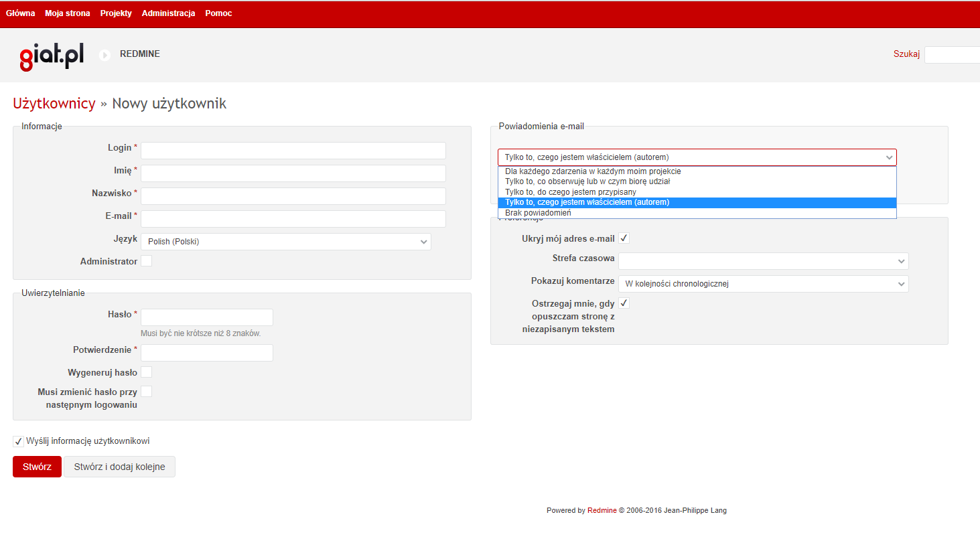
Task: Check Musi zmienić hasło przy następnym logowaniu
Action: click(x=146, y=392)
